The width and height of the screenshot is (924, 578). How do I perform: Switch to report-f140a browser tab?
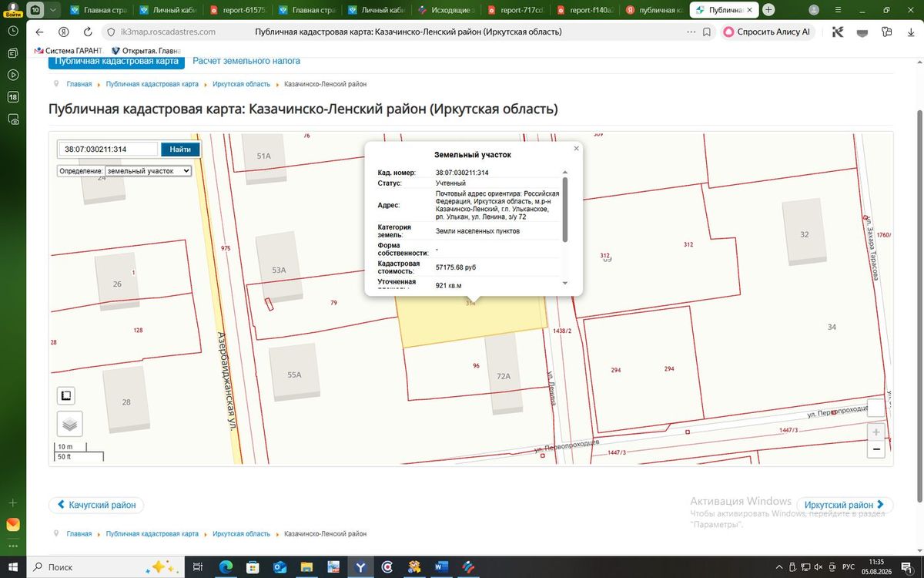[x=587, y=10]
